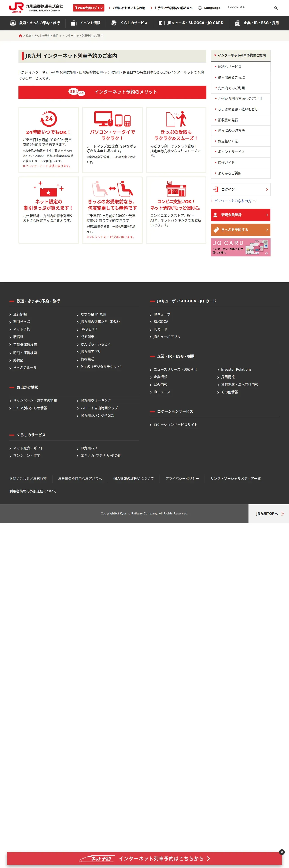Click the Google search input field
Screen dimensions: 289x868
[x=249, y=8]
